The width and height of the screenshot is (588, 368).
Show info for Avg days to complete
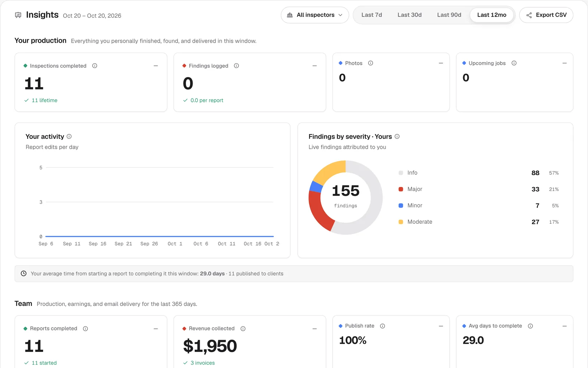point(530,326)
